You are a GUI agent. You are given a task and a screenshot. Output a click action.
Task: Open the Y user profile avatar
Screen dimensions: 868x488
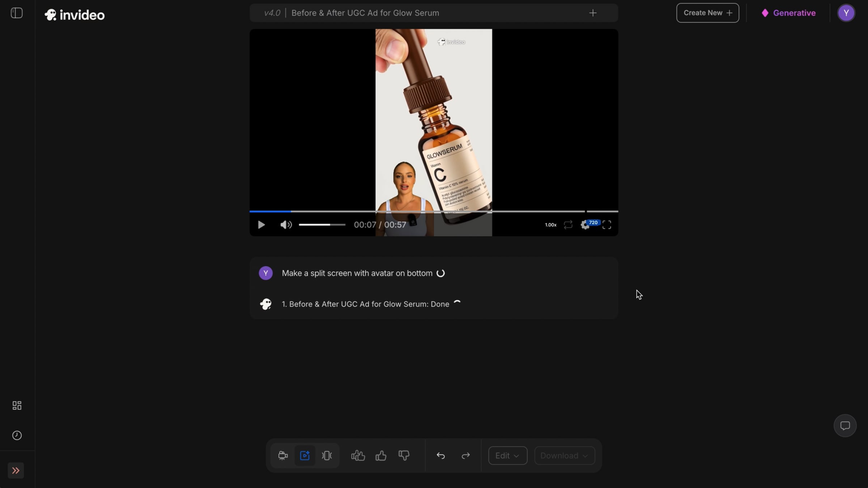(x=846, y=13)
